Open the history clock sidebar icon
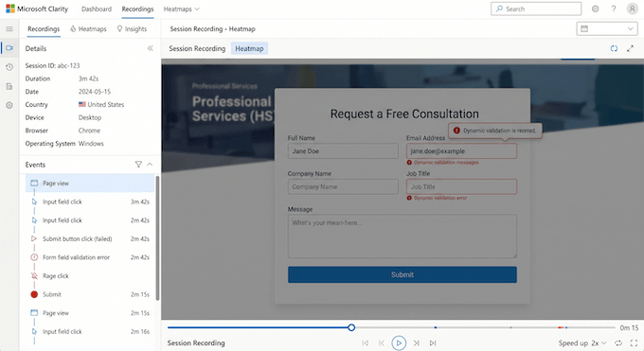 coord(9,67)
